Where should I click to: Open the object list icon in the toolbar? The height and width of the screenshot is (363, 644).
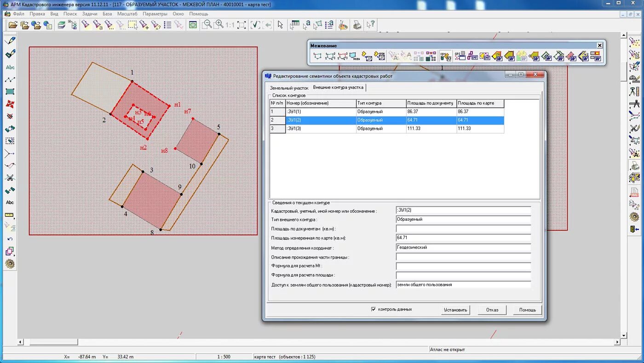(167, 25)
